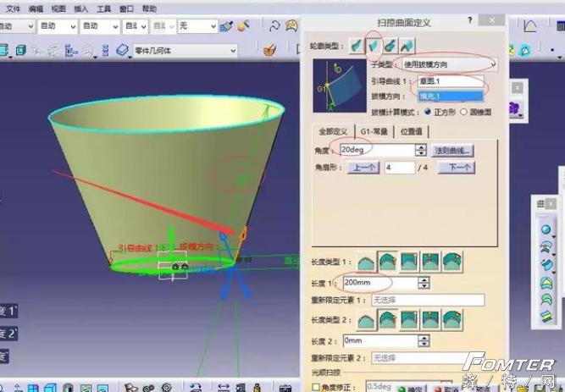Click the 法则曲线... button
The height and width of the screenshot is (392, 565).
pos(452,150)
